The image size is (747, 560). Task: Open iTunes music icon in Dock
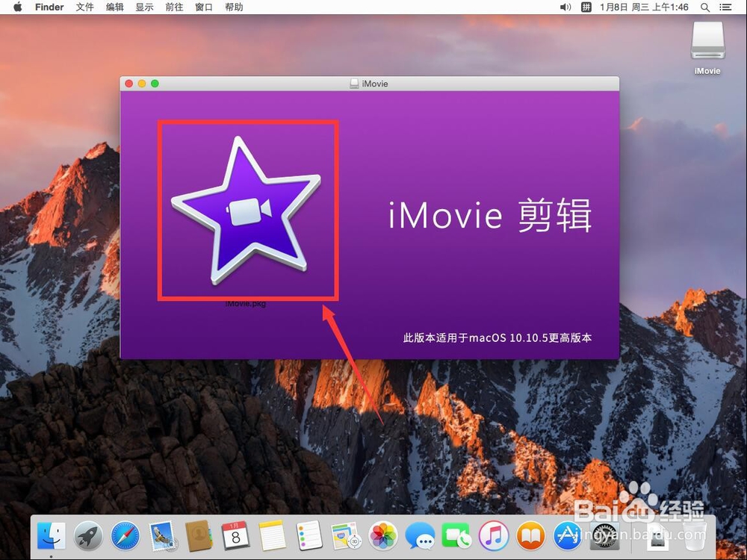[494, 535]
